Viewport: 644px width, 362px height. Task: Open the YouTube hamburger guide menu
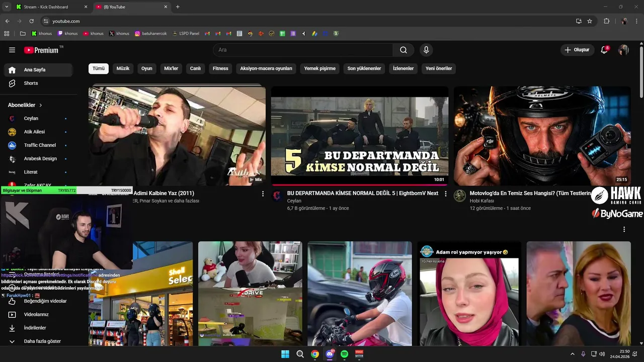click(x=12, y=50)
